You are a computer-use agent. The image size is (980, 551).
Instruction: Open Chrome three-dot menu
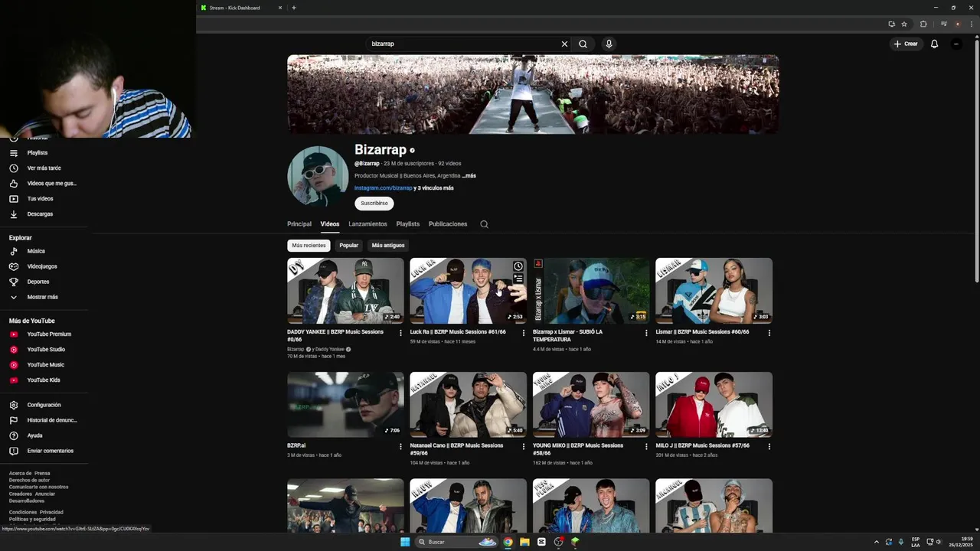click(x=972, y=24)
